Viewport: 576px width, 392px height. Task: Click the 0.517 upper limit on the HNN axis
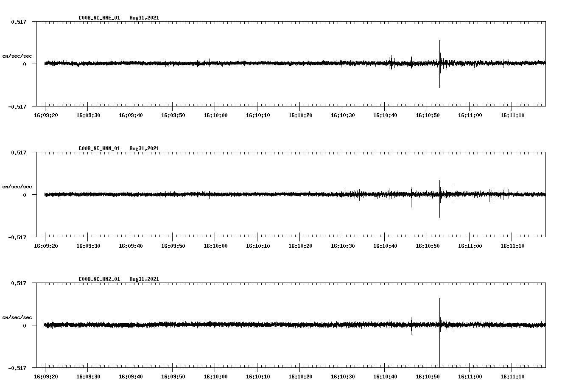click(x=18, y=152)
